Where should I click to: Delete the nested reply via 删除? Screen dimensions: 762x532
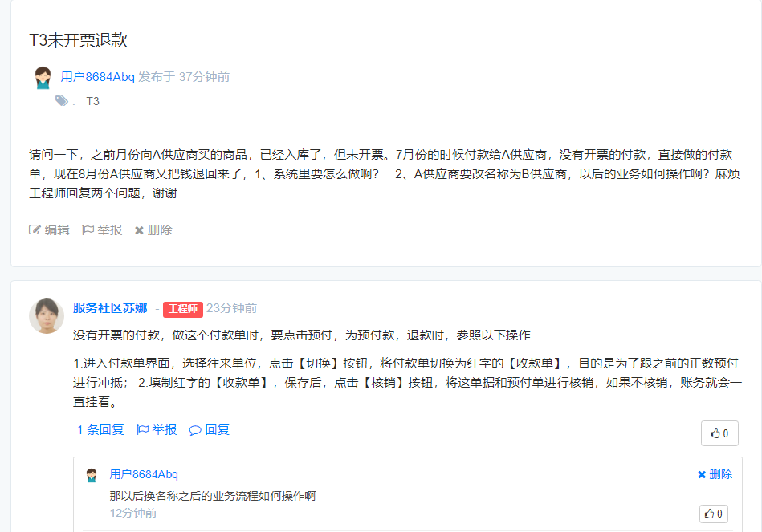click(x=715, y=474)
